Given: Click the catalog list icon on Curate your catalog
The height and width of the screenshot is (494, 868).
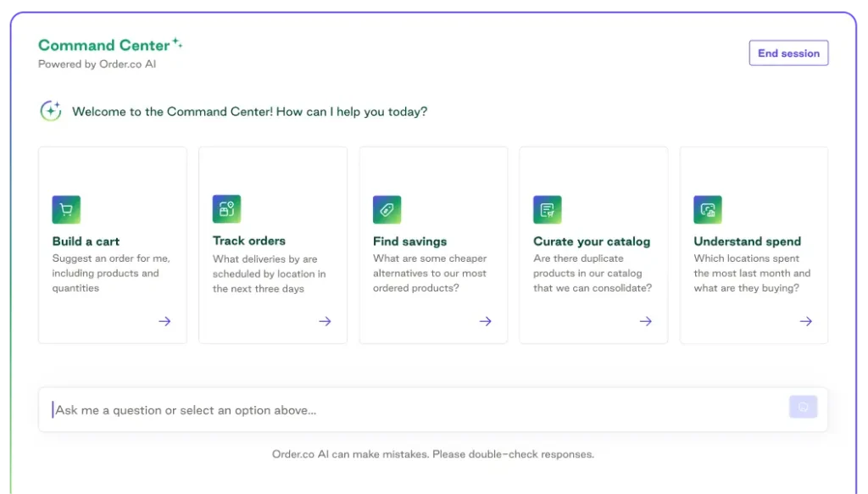Looking at the screenshot, I should tap(547, 209).
